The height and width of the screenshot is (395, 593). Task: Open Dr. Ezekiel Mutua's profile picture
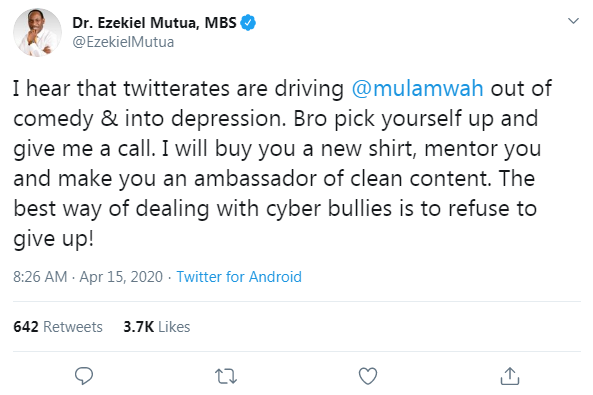tap(37, 33)
